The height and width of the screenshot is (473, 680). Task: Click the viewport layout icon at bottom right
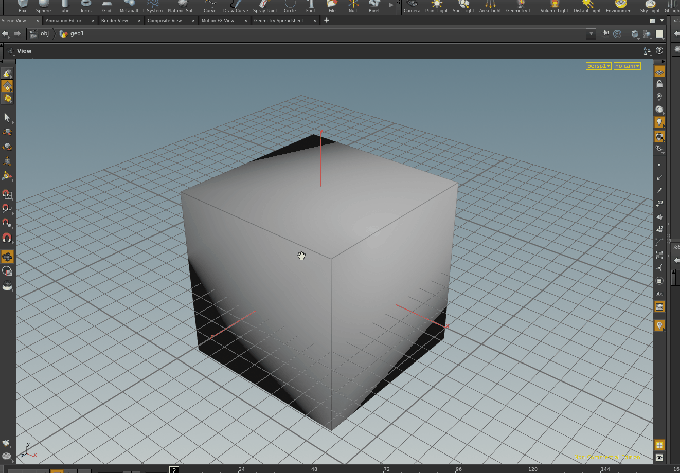pyautogui.click(x=660, y=445)
